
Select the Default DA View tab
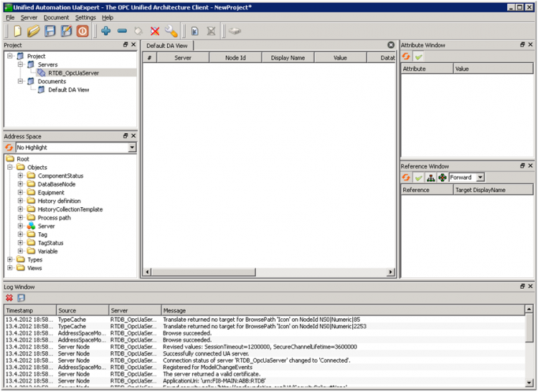167,45
